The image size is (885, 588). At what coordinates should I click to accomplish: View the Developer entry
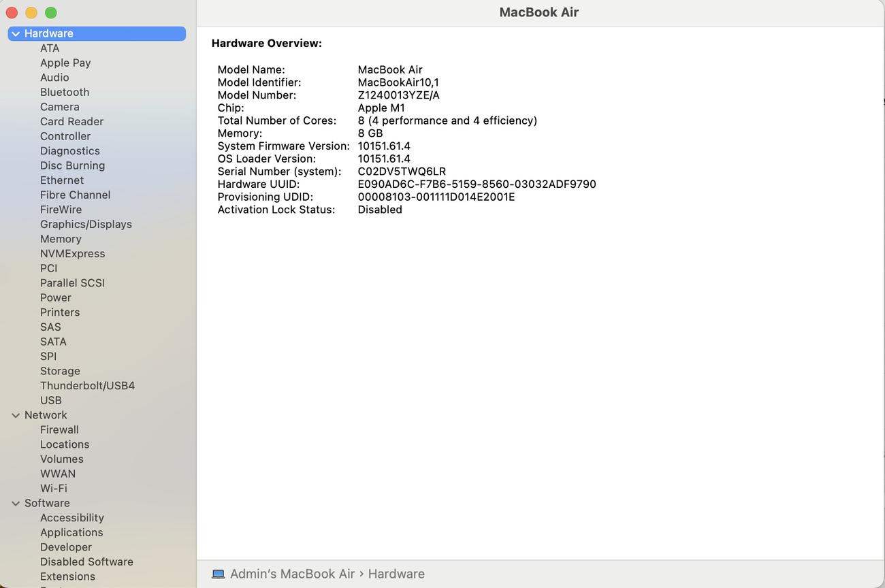tap(66, 547)
